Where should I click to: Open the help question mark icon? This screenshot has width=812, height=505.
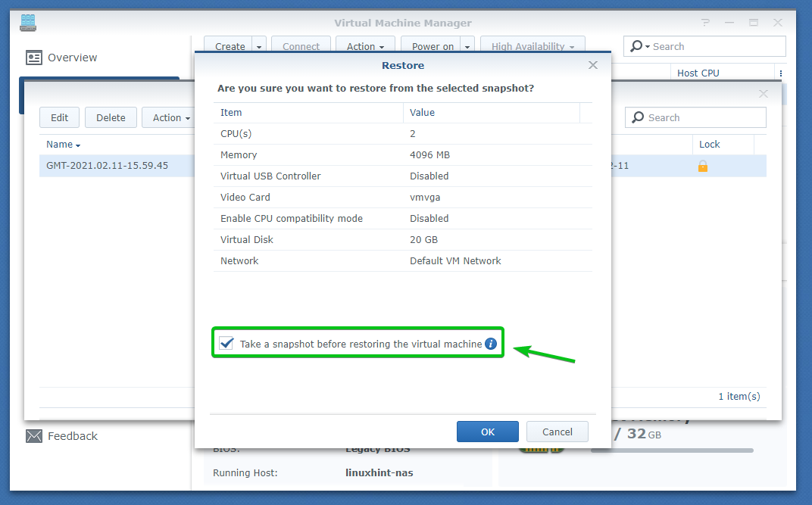[x=705, y=22]
